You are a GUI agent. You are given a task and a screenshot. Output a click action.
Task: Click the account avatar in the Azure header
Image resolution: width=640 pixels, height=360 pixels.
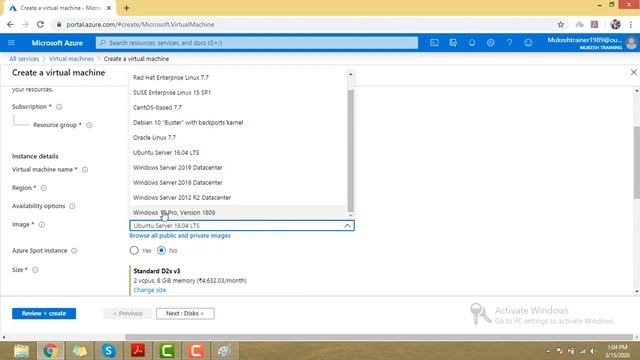[631, 43]
